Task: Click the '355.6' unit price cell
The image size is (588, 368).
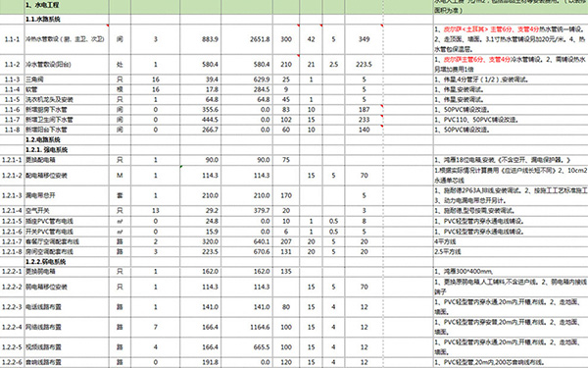Action: [x=200, y=110]
